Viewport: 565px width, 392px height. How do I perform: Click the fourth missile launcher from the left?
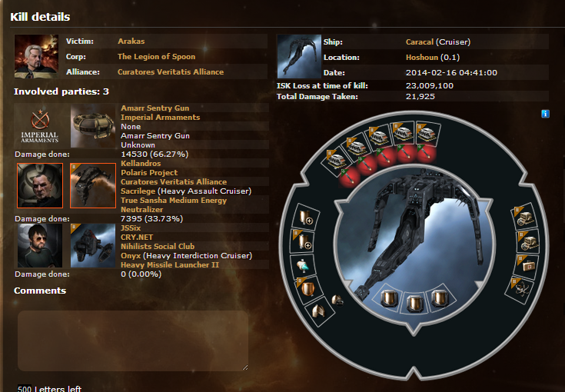[403, 132]
